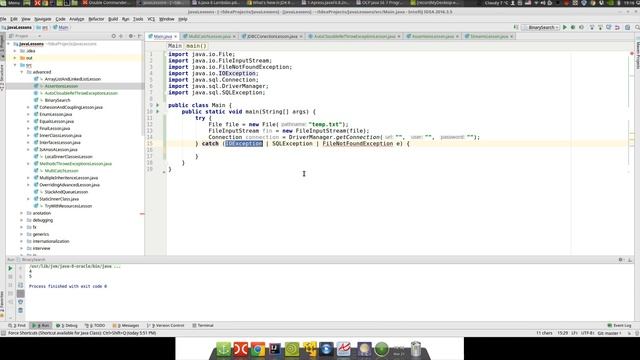Expand the generics package
This screenshot has width=640, height=360.
(22, 234)
